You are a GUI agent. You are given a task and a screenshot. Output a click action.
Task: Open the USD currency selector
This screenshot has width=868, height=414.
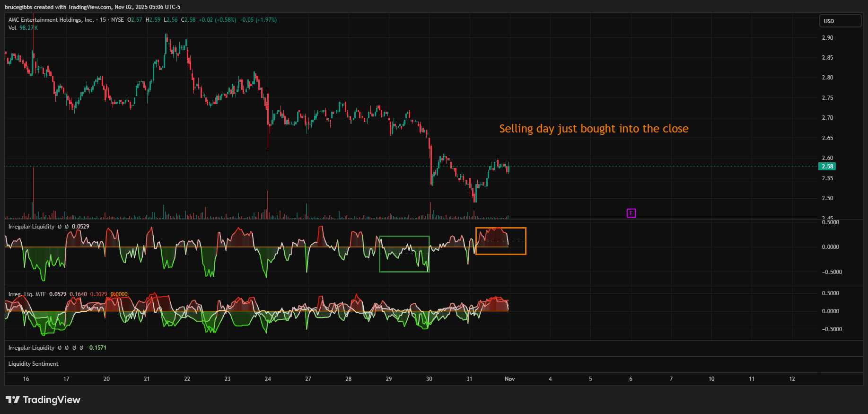(840, 21)
